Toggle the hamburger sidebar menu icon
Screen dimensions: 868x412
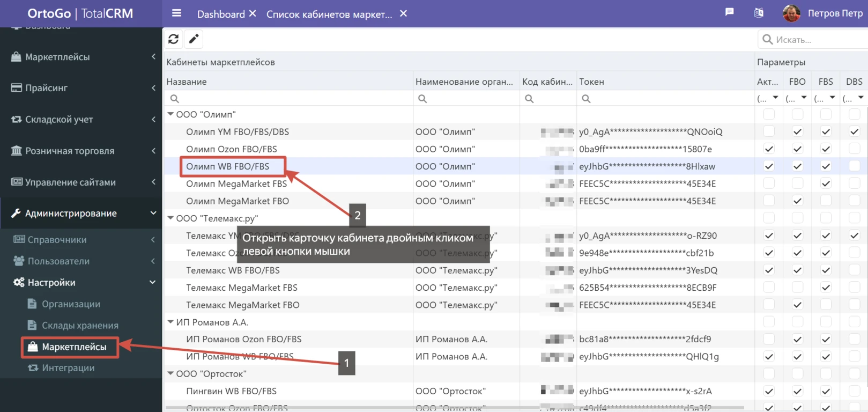pyautogui.click(x=176, y=13)
